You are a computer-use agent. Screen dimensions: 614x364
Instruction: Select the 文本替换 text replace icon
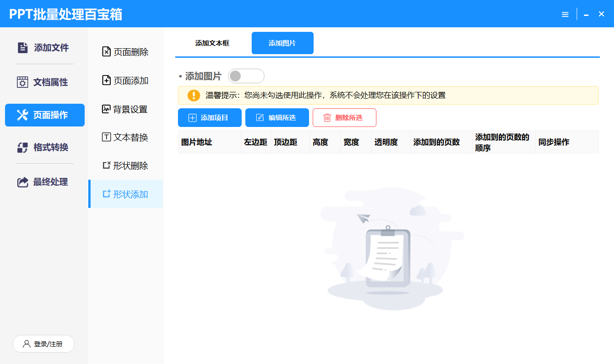click(106, 137)
